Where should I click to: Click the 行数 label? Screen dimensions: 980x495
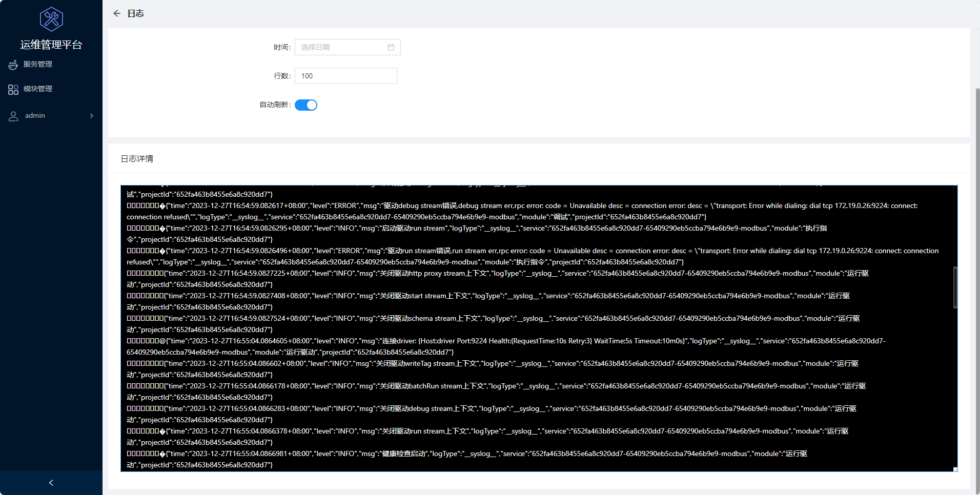point(282,76)
